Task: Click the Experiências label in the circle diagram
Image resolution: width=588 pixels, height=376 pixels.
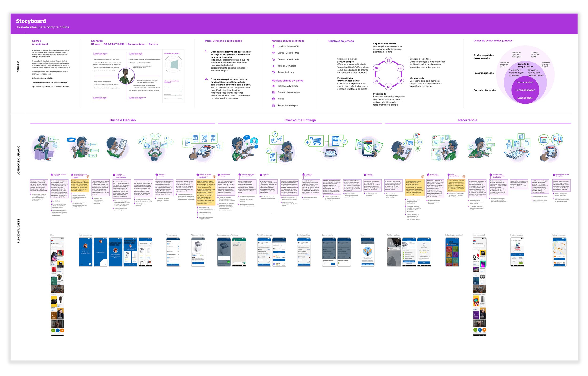Action: coord(525,98)
